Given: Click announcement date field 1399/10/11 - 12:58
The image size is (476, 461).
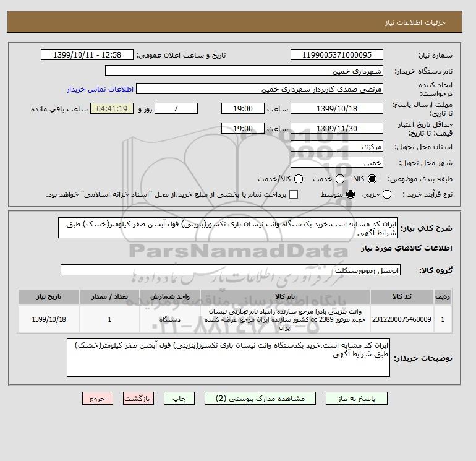Looking at the screenshot, I should (87, 54).
